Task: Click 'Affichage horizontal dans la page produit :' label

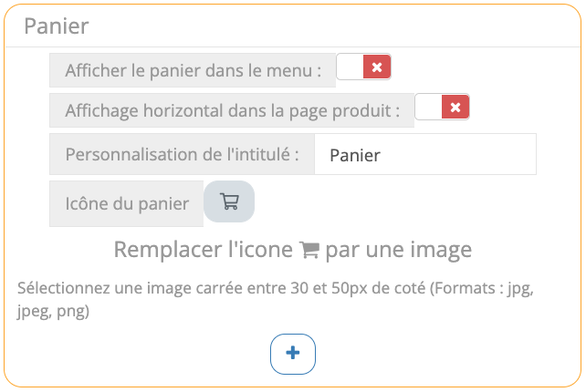Action: point(232,111)
